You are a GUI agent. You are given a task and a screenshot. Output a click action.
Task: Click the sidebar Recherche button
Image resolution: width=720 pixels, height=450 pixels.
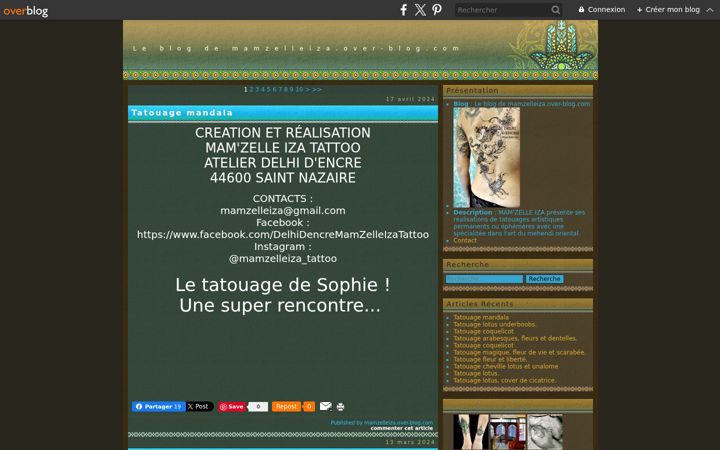[x=544, y=279]
